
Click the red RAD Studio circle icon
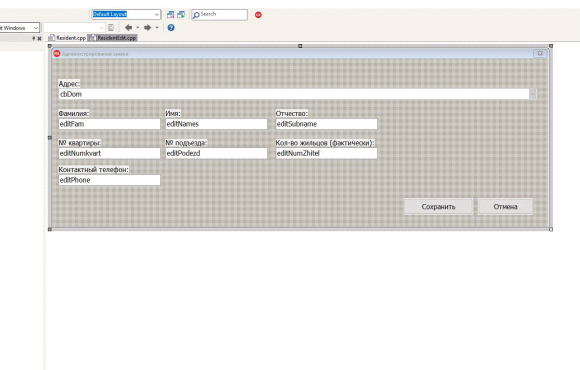pos(258,15)
